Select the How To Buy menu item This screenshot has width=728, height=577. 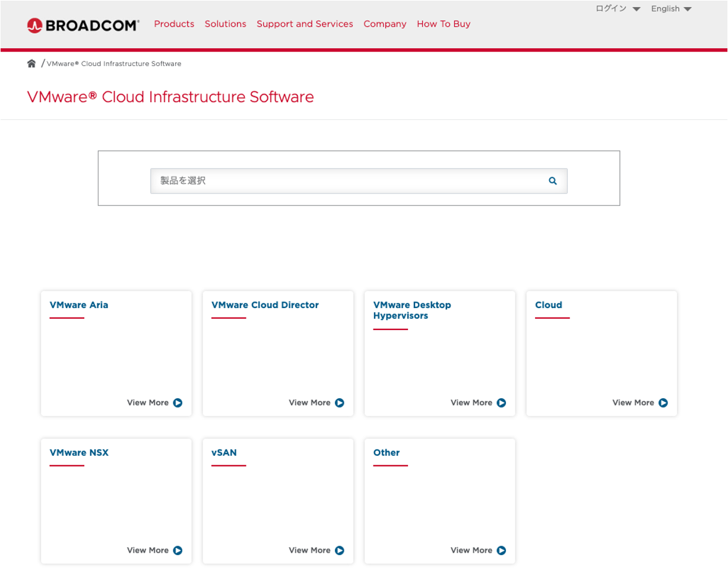(444, 24)
